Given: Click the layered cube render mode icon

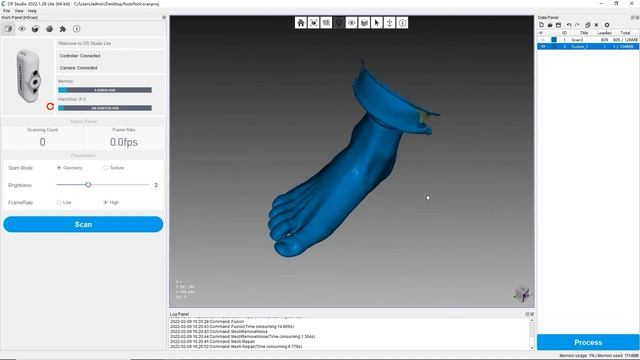Looking at the screenshot, I should click(x=364, y=23).
